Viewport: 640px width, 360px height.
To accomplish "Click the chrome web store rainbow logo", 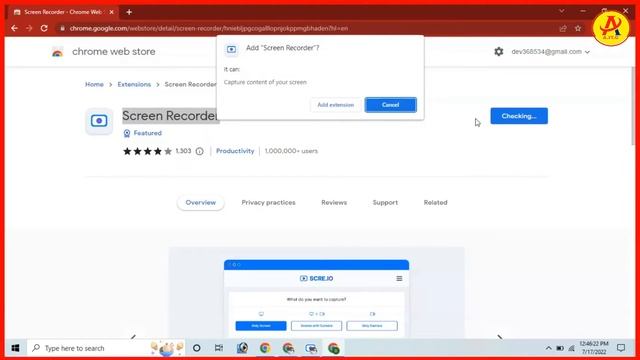I will [58, 52].
